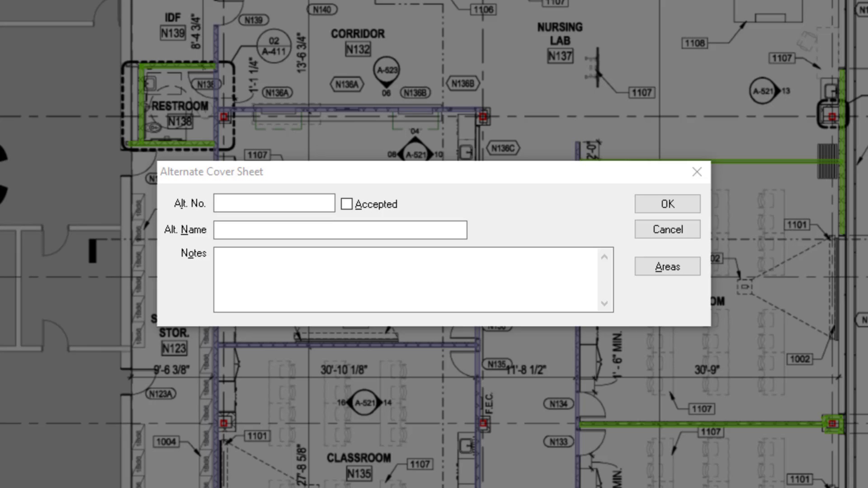
Task: Select the N136C hexagonal door tag
Action: tap(503, 148)
